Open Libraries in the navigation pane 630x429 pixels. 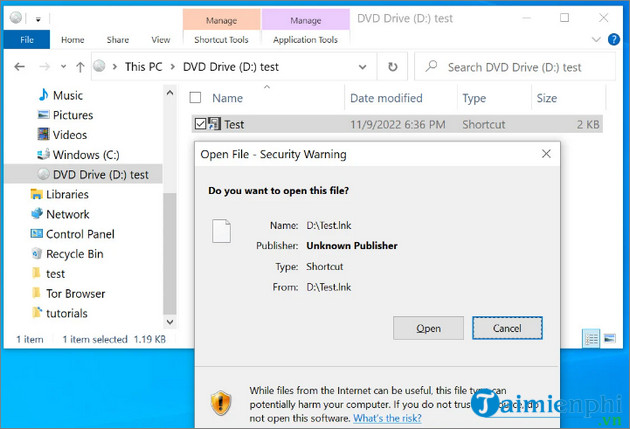tap(67, 194)
